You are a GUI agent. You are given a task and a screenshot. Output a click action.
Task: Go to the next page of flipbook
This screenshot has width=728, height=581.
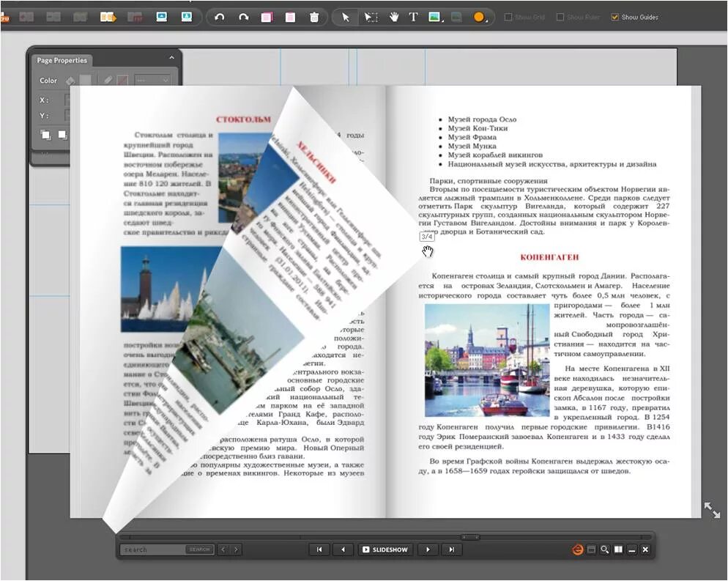click(428, 550)
